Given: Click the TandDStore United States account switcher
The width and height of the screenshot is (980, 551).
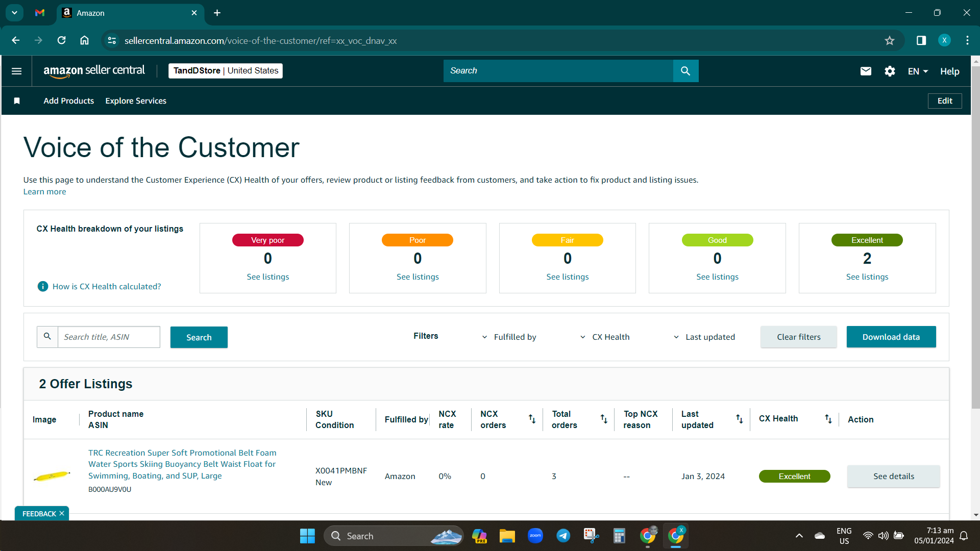Looking at the screenshot, I should point(226,71).
